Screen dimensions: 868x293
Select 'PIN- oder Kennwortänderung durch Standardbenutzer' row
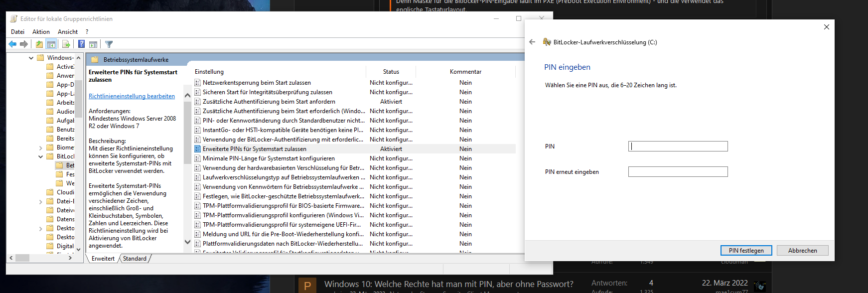point(354,121)
